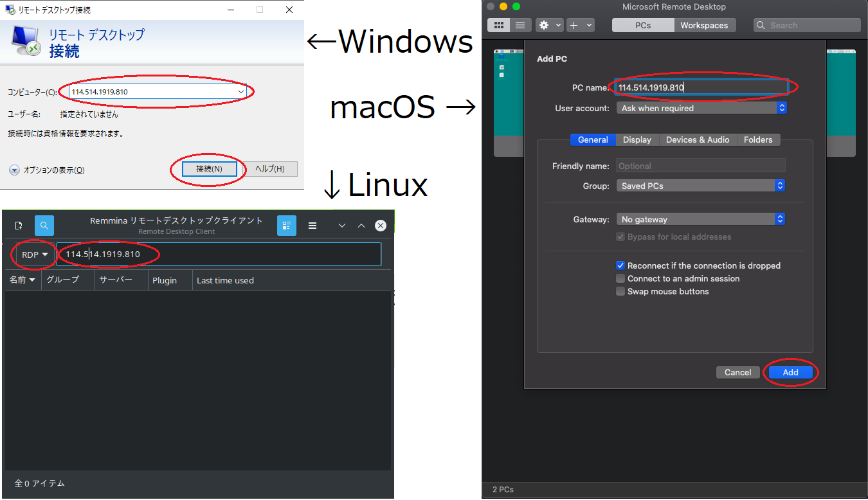The image size is (868, 500).
Task: Sort by the 名前 column header
Action: pos(23,280)
